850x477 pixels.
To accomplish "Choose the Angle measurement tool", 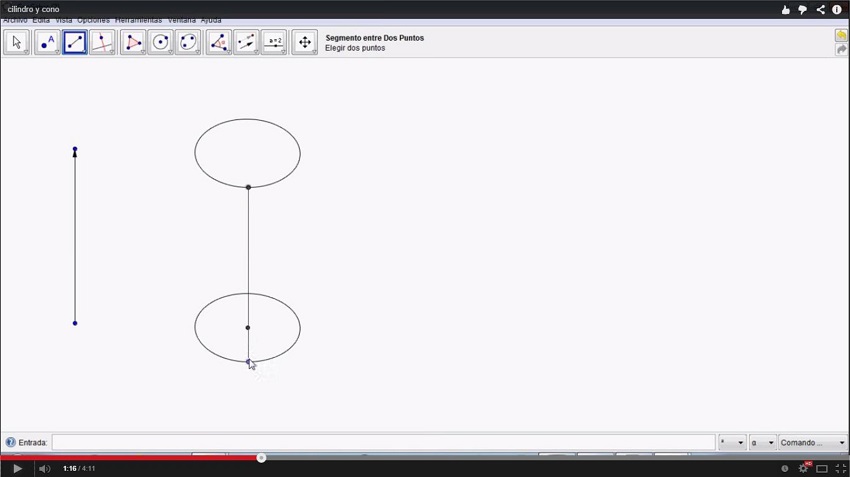I will tap(218, 42).
